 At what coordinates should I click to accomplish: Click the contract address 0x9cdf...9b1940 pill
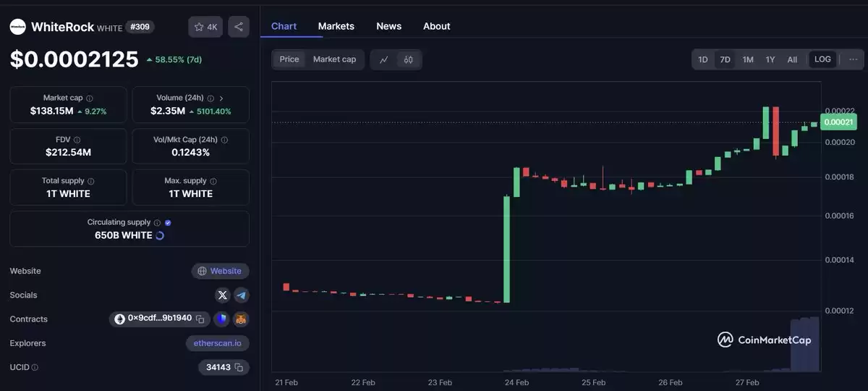click(x=159, y=319)
